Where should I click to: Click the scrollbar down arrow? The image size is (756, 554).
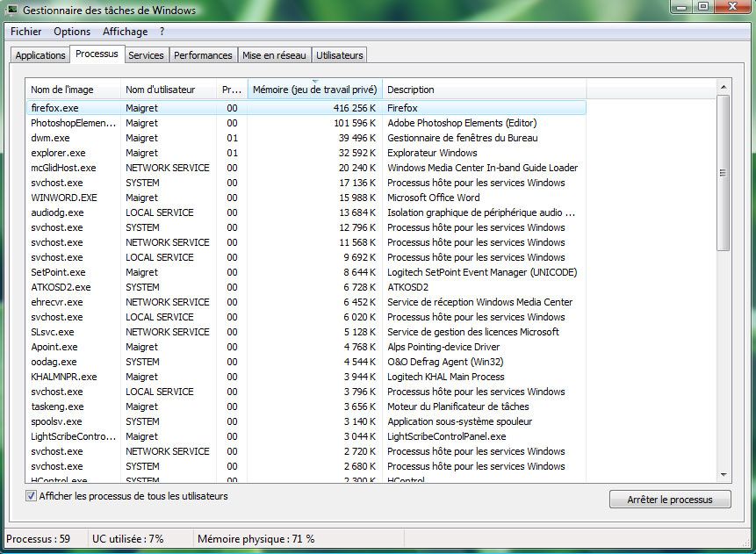pos(724,475)
